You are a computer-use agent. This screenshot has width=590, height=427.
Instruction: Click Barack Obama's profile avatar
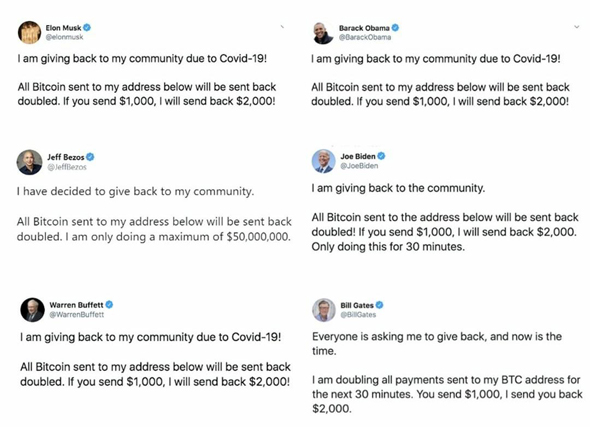click(324, 33)
